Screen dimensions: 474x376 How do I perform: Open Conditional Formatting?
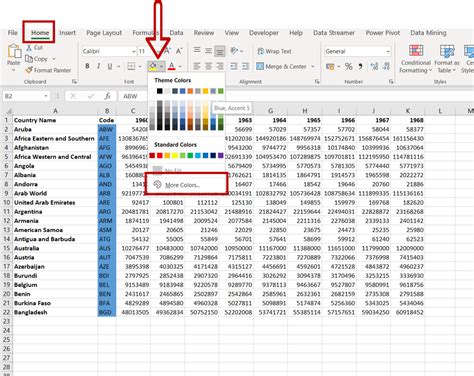[416, 59]
